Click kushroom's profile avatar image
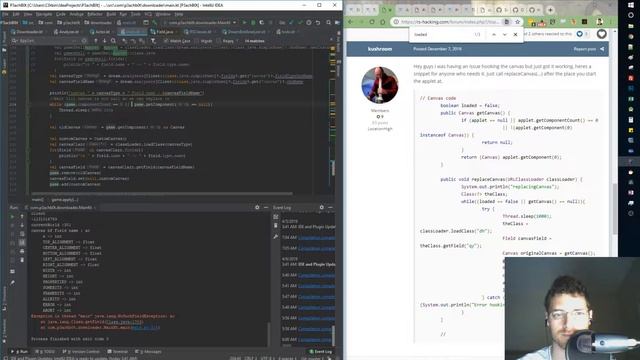The image size is (640, 360). coord(380,85)
